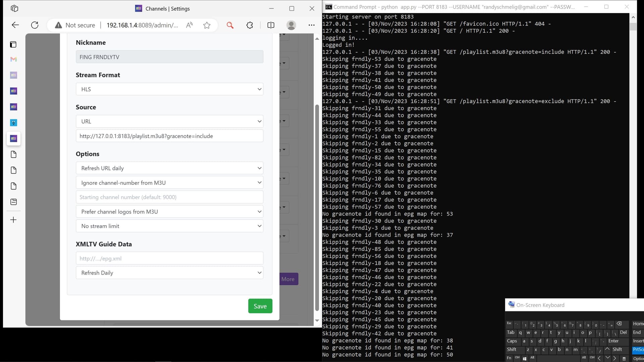Open the No stream limit dropdown
644x362 pixels.
point(169,226)
